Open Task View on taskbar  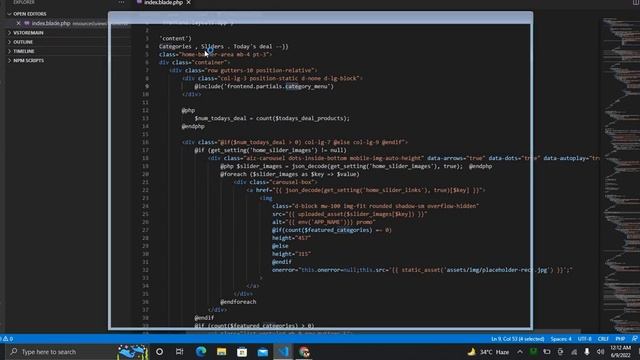(180, 351)
